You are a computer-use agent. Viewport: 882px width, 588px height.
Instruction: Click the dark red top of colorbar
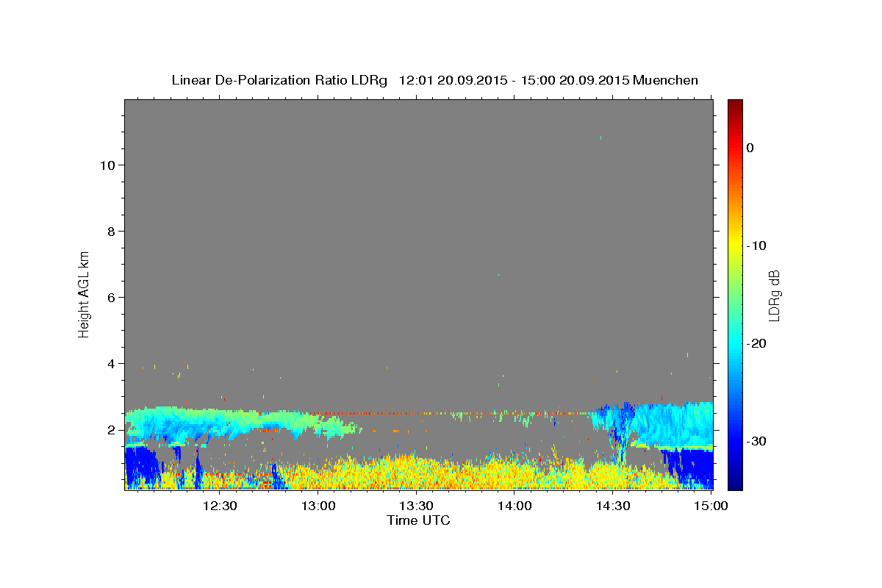(735, 107)
